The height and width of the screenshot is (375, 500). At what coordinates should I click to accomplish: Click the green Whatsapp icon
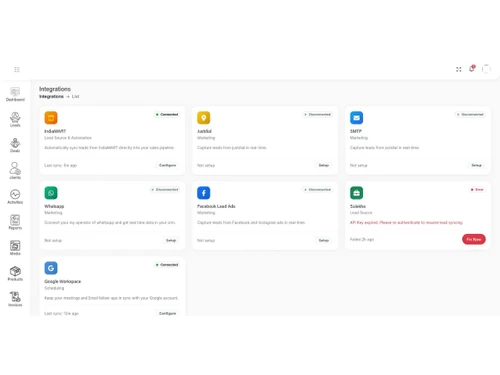tap(51, 193)
